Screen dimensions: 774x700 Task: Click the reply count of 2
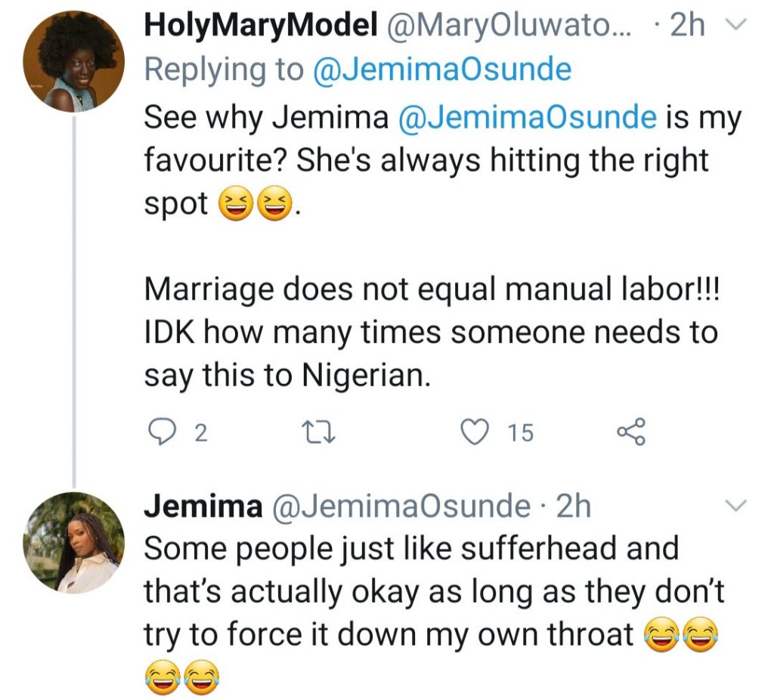[200, 432]
